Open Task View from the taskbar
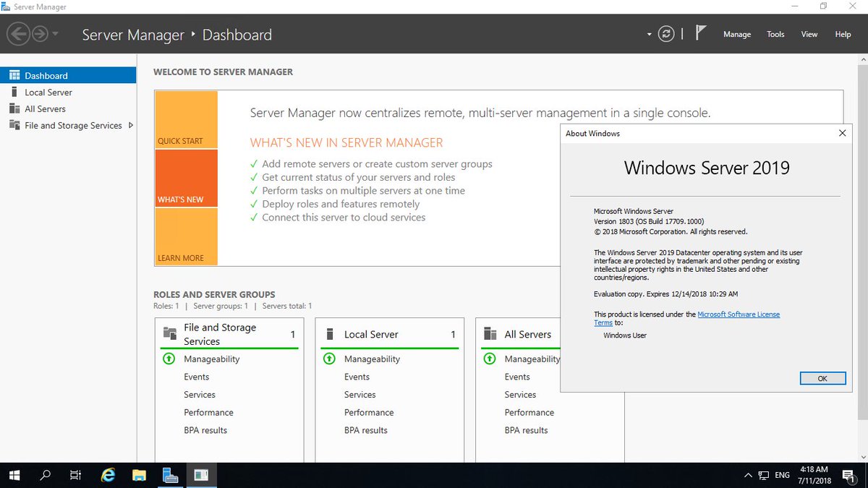Viewport: 868px width, 488px height. (75, 475)
